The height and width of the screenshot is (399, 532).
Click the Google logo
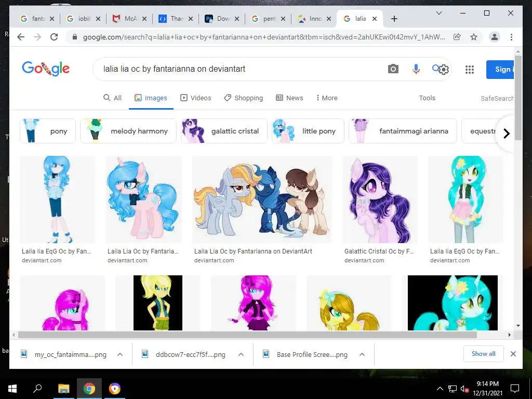tap(46, 69)
